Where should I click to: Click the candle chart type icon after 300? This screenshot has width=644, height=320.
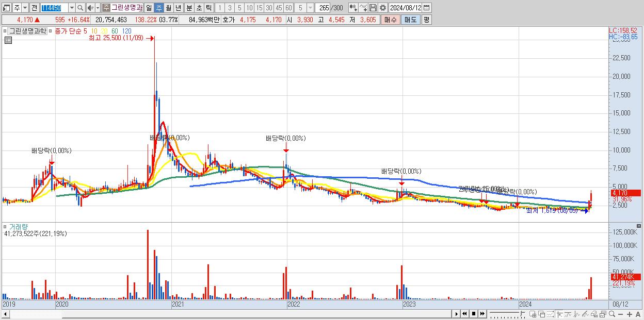click(x=353, y=8)
